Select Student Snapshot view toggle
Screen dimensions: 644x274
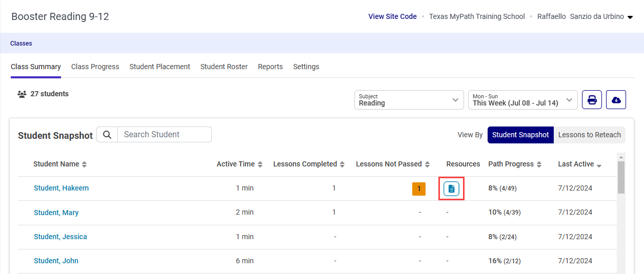click(x=520, y=135)
